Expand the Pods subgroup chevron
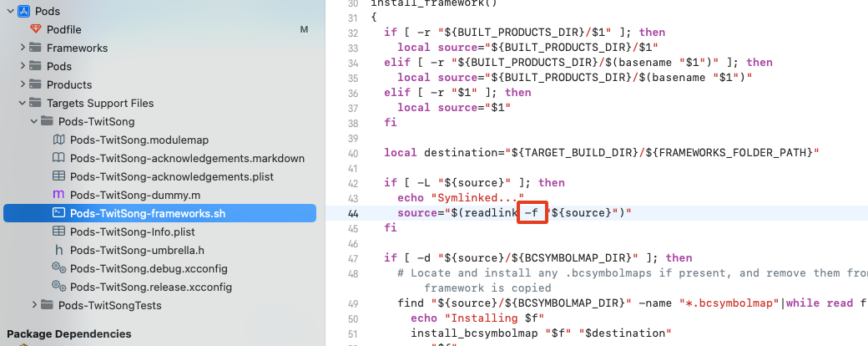This screenshot has width=868, height=346. tap(23, 66)
